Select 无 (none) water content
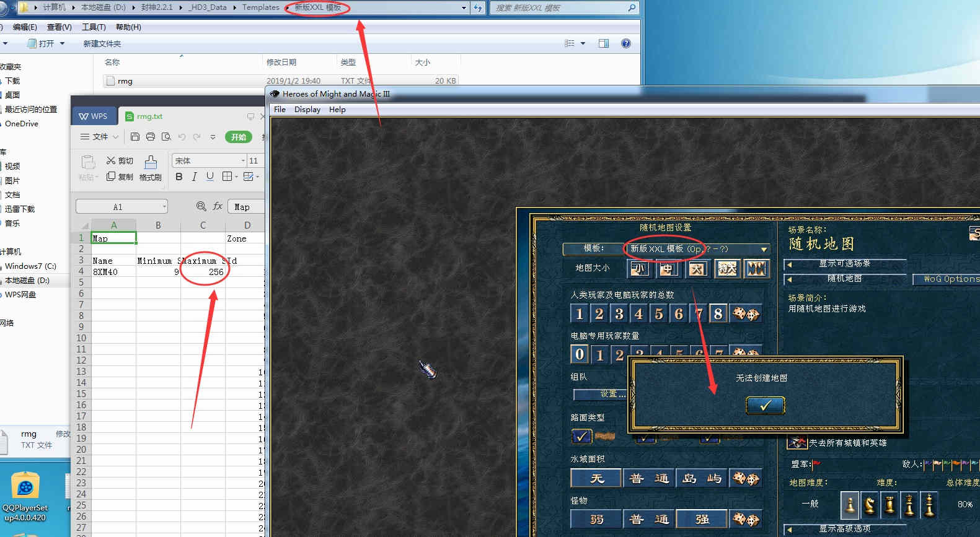This screenshot has height=537, width=980. click(x=596, y=478)
